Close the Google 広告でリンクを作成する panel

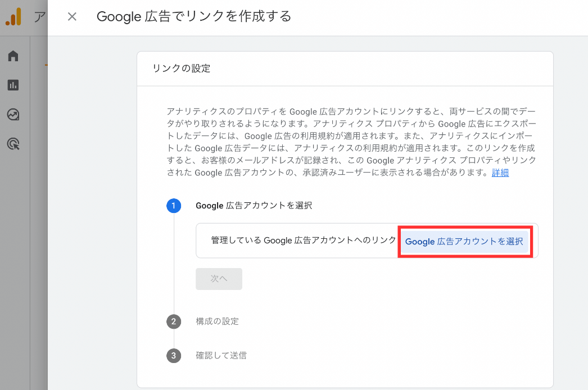click(72, 16)
